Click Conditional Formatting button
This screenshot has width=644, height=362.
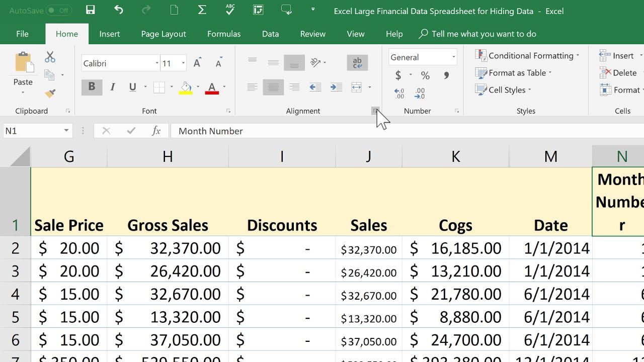(x=527, y=56)
